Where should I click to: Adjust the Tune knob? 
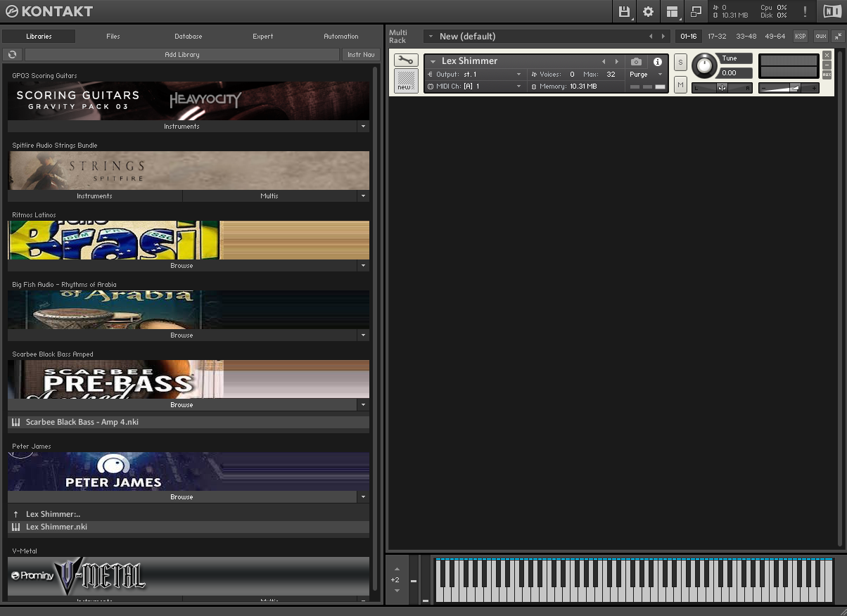point(703,66)
